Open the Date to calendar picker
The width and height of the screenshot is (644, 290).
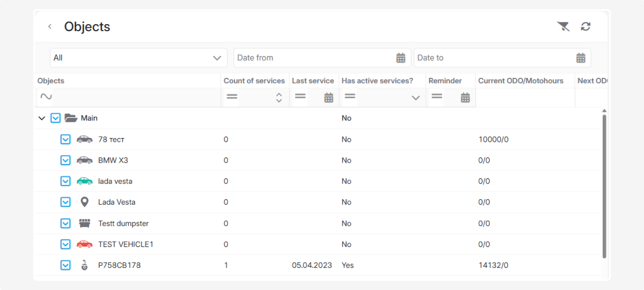tap(581, 58)
